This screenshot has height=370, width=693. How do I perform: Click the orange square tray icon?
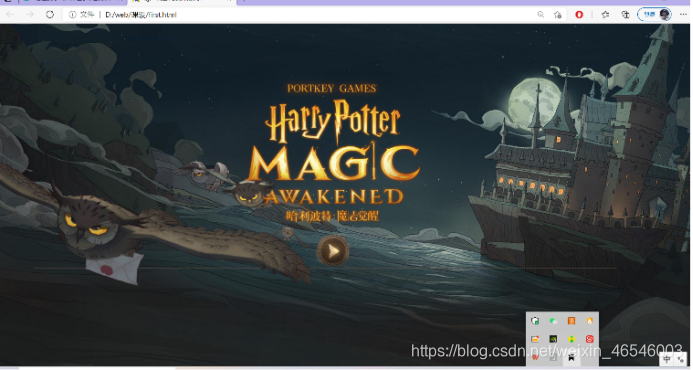point(571,321)
